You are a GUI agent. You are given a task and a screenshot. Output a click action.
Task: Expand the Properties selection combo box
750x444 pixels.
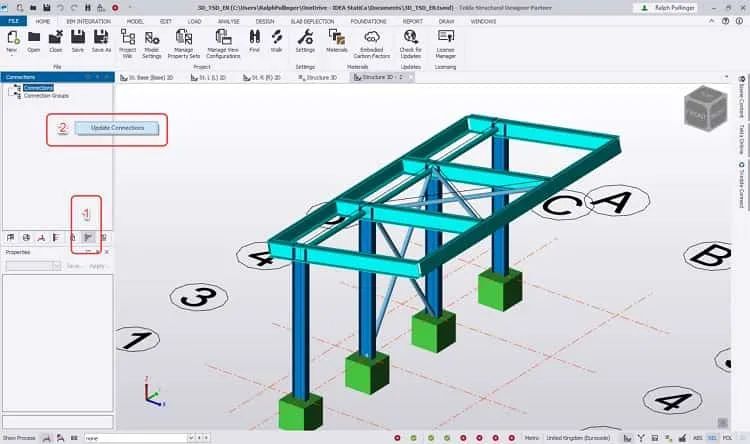click(57, 266)
